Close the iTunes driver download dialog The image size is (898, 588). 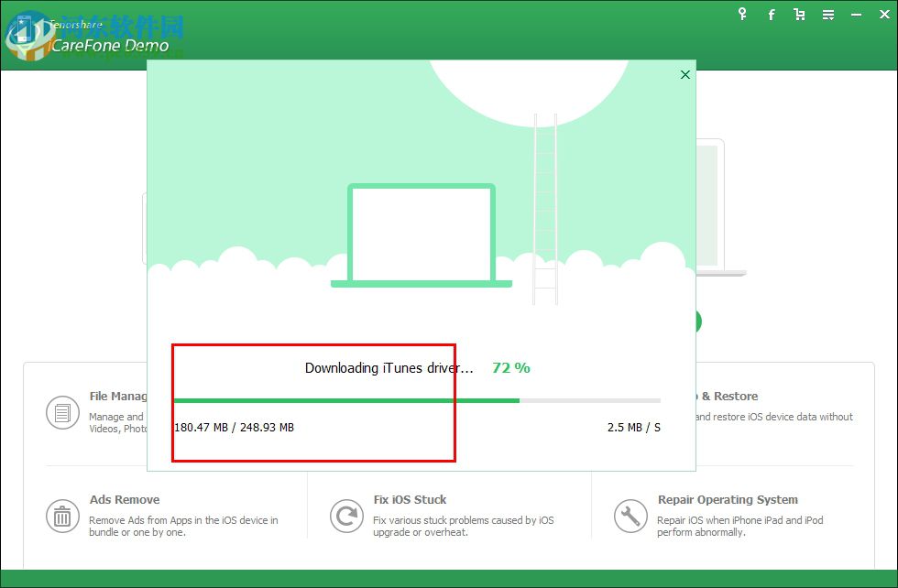coord(685,74)
